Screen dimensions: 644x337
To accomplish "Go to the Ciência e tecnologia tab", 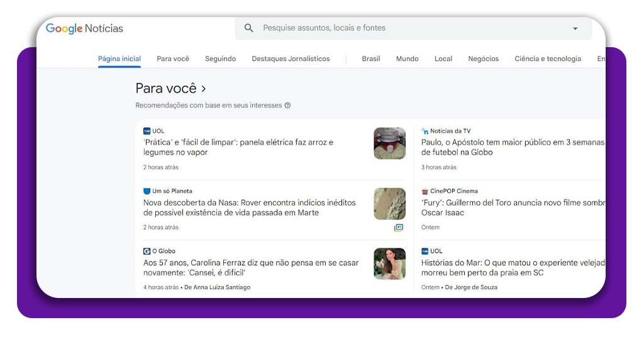I will (x=547, y=58).
